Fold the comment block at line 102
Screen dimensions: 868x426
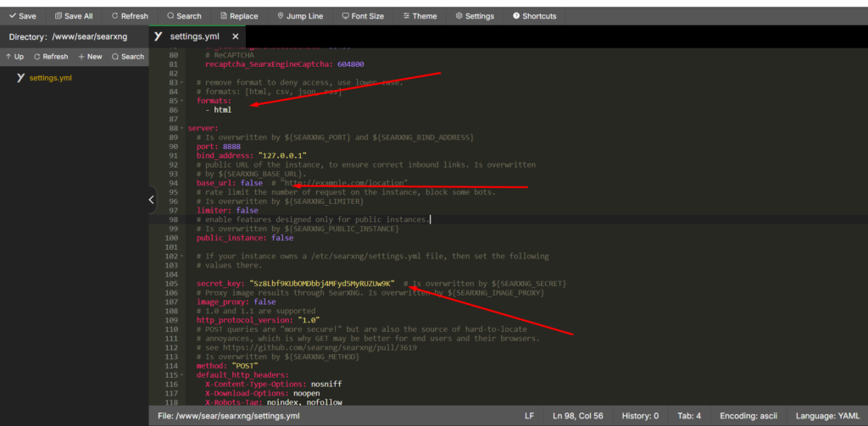182,256
